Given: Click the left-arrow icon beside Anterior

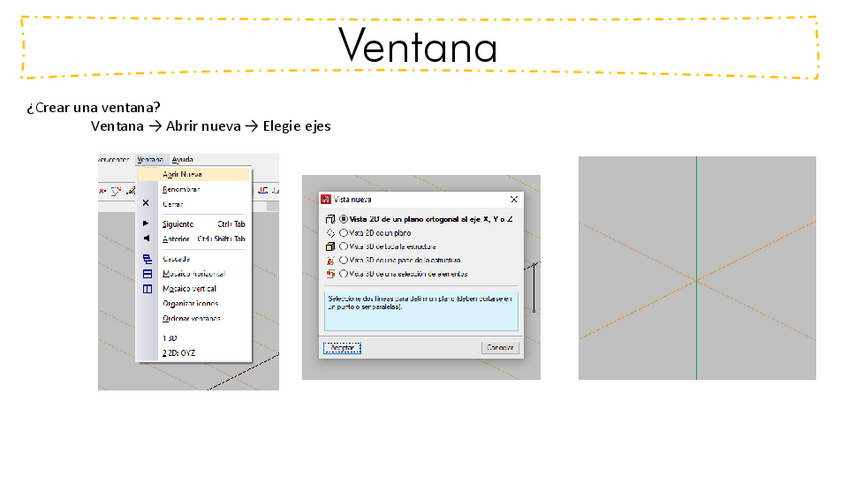Looking at the screenshot, I should pos(146,238).
